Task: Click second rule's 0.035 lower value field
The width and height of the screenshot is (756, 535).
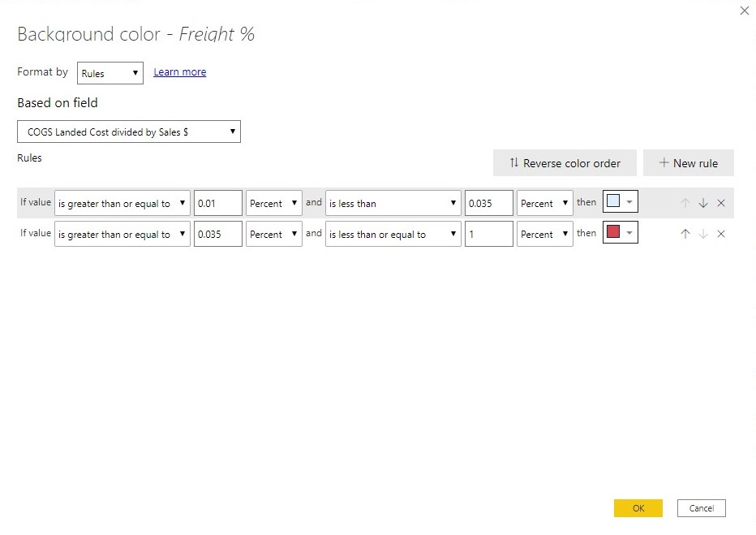Action: click(218, 234)
